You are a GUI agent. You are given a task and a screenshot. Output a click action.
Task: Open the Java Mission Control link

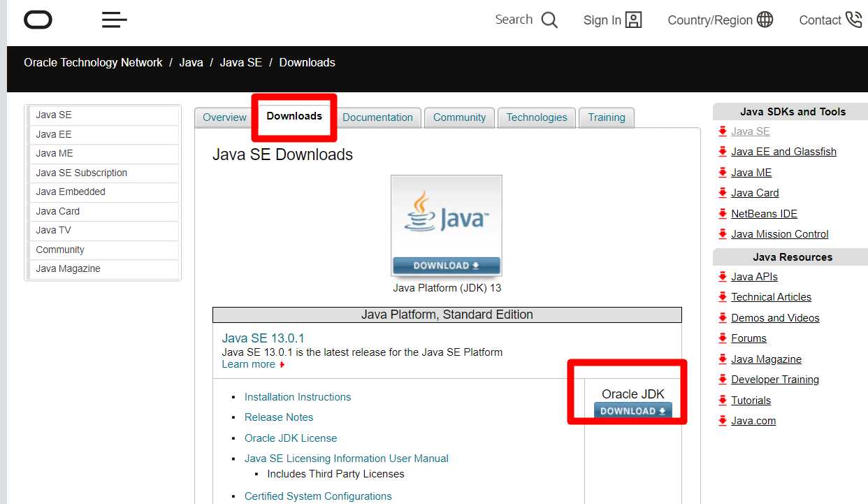point(779,234)
